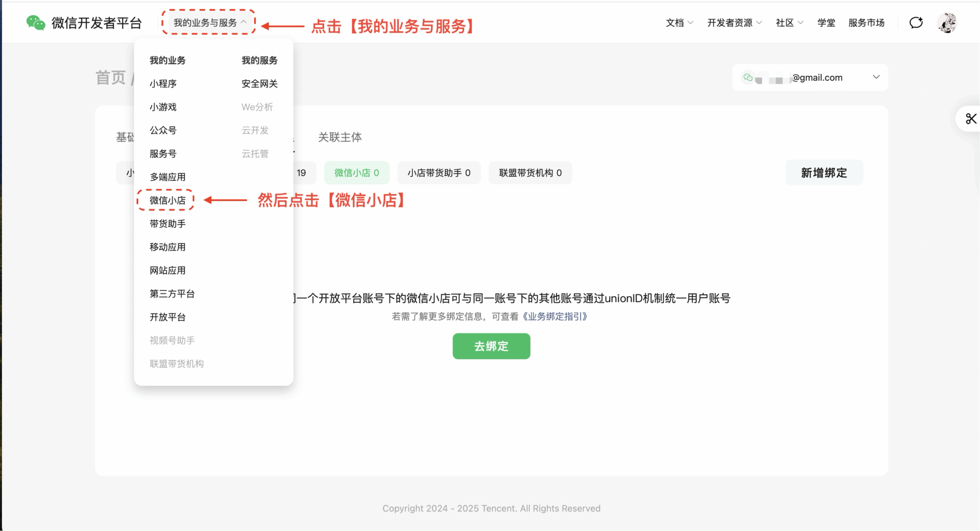Screen dimensions: 980x531
Task: Open the message bubble icon in header
Action: pos(916,23)
